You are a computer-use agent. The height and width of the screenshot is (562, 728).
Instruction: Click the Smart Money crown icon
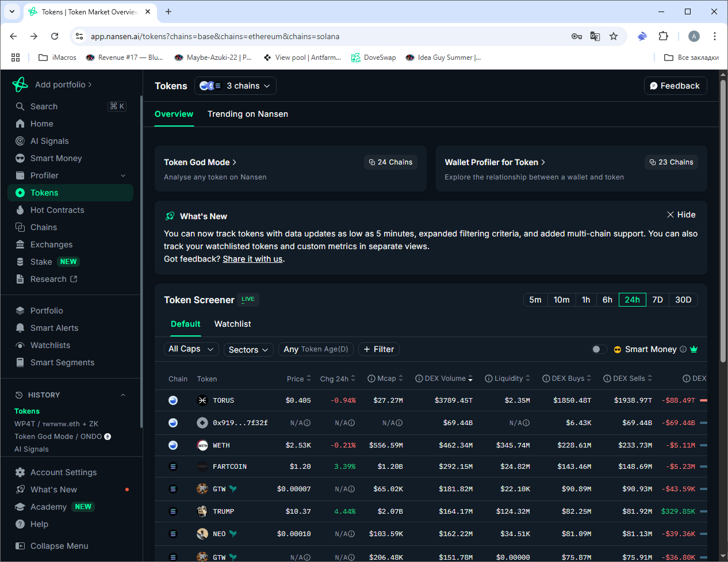pos(693,349)
